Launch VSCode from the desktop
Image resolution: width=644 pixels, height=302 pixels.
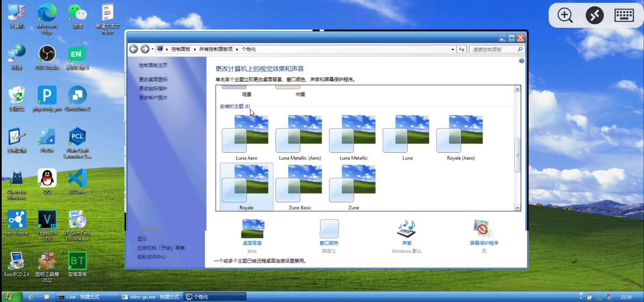tap(78, 181)
